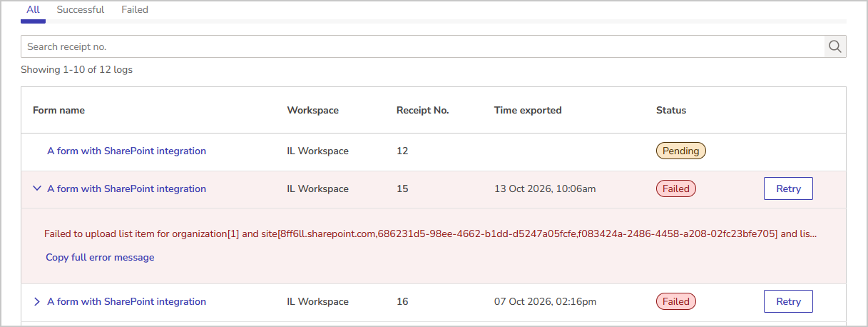This screenshot has width=868, height=327.
Task: Click the Workspace column header
Action: coord(313,111)
